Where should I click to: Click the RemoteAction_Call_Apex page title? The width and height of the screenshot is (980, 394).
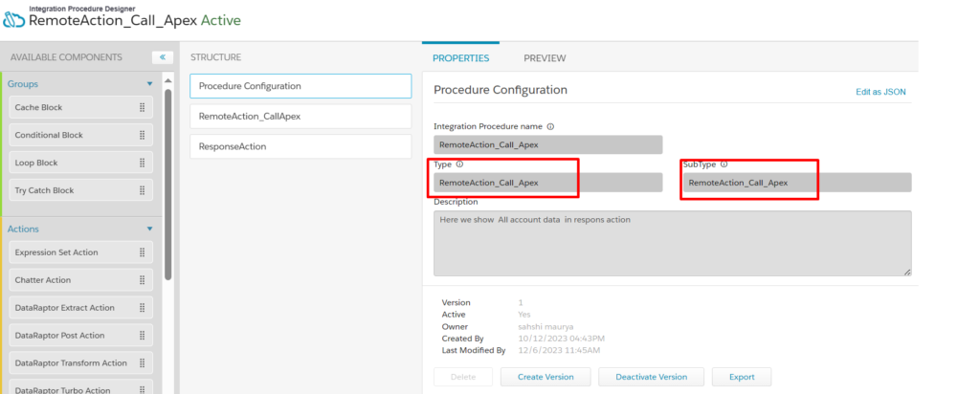[x=113, y=21]
